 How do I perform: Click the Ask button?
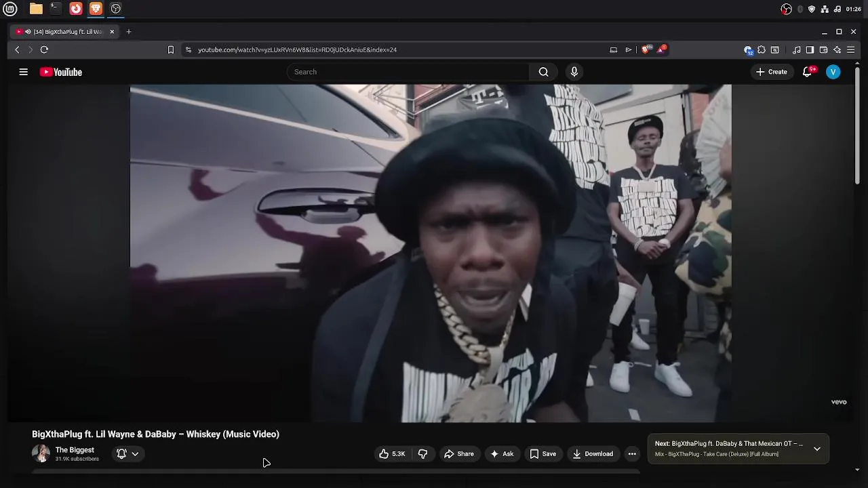(502, 454)
